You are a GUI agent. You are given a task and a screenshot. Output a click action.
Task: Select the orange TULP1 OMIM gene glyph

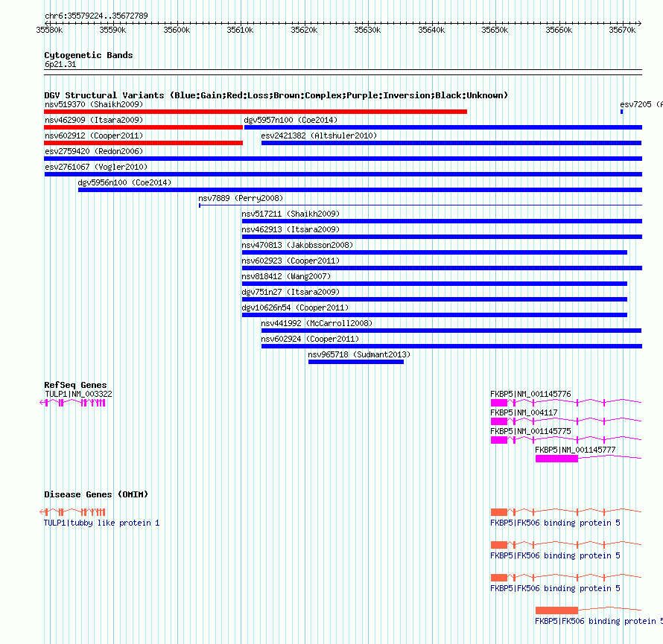point(72,512)
